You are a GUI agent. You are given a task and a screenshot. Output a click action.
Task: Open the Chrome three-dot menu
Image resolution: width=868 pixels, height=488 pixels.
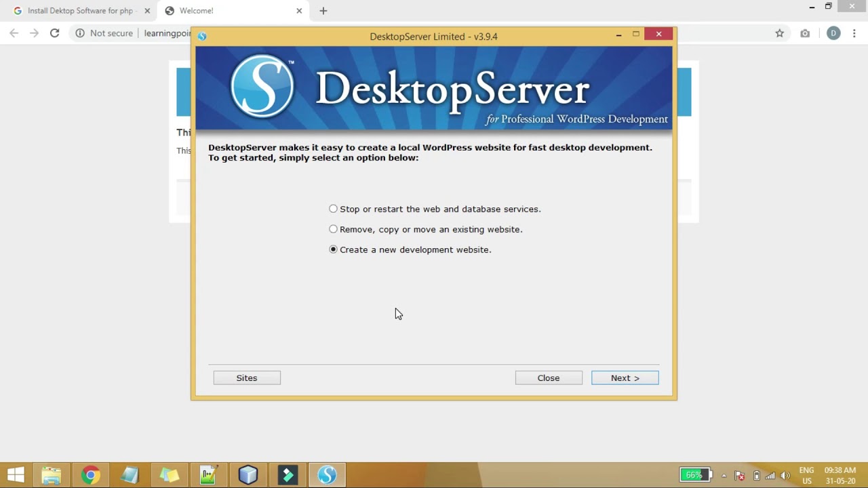[856, 33]
